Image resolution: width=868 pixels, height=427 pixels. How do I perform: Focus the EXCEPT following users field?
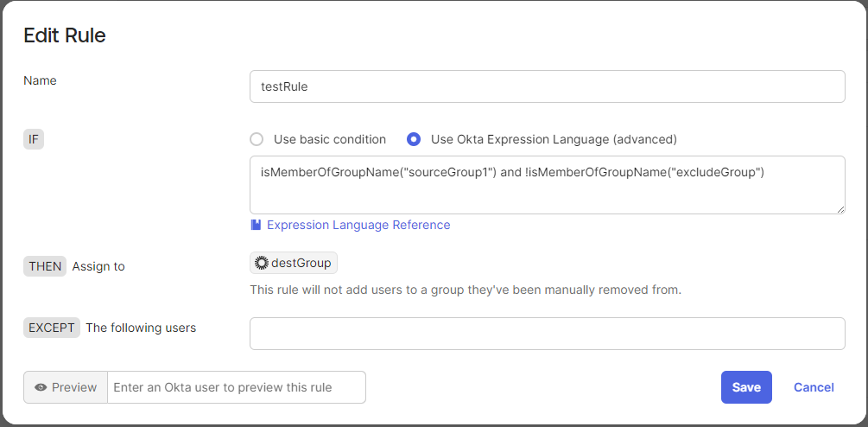tap(546, 334)
